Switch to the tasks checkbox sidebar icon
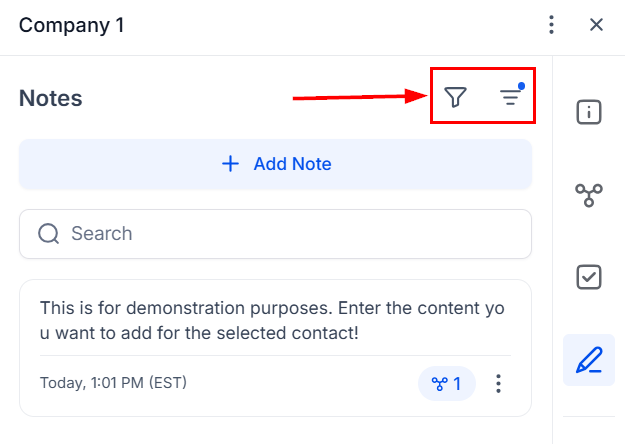Screen dimensions: 625x444 click(x=589, y=277)
